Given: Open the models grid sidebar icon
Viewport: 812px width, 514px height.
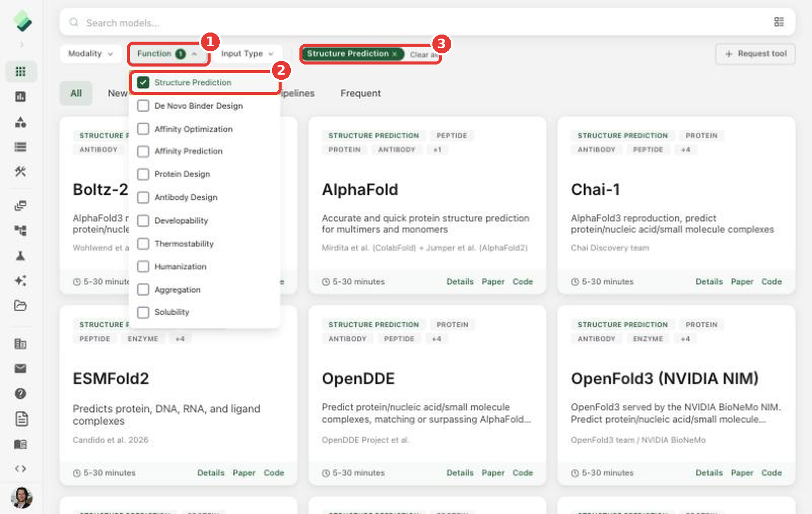Looking at the screenshot, I should click(21, 72).
